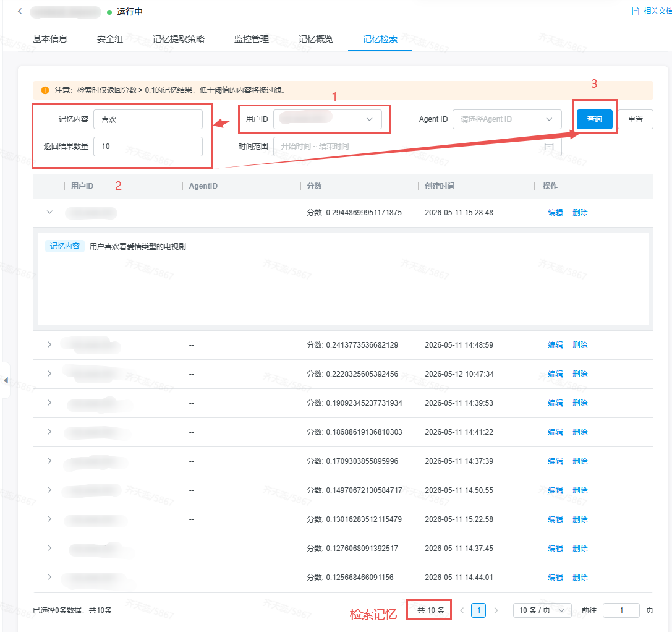Screen dimensions: 672x632
Task: Delete the memory created 2026-05-11 14:37:45
Action: click(x=580, y=549)
